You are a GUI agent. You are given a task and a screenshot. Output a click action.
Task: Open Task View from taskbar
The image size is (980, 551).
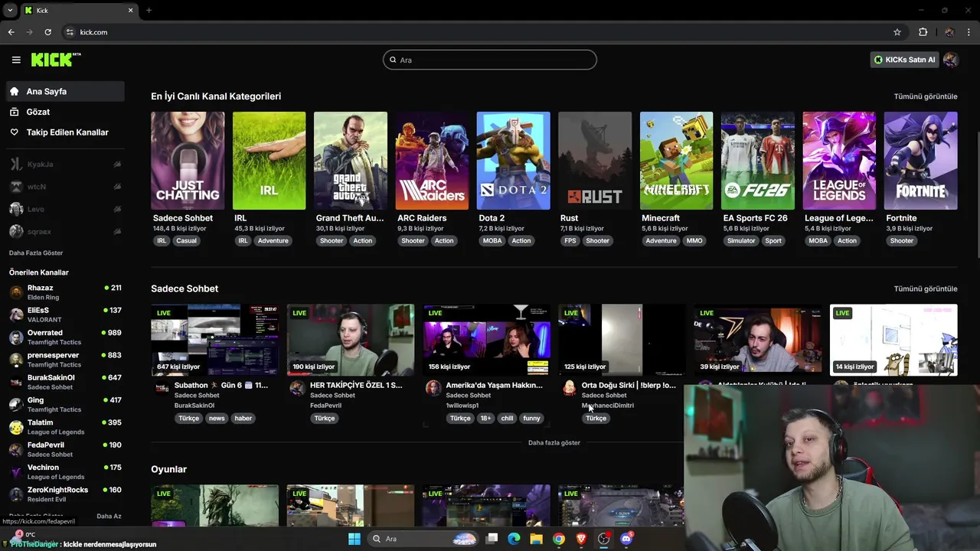coord(492,539)
